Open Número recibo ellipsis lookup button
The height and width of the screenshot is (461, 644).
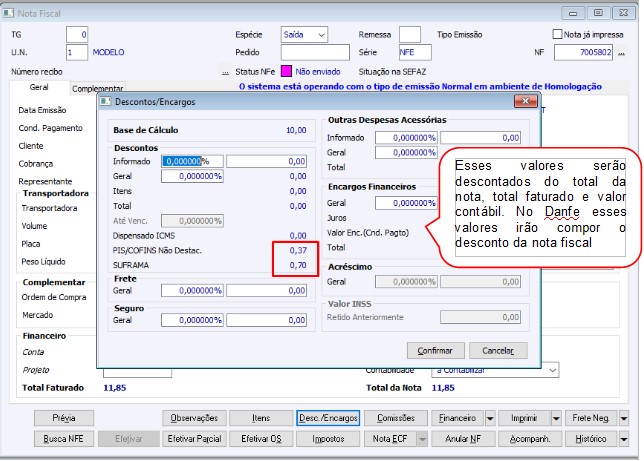(225, 72)
